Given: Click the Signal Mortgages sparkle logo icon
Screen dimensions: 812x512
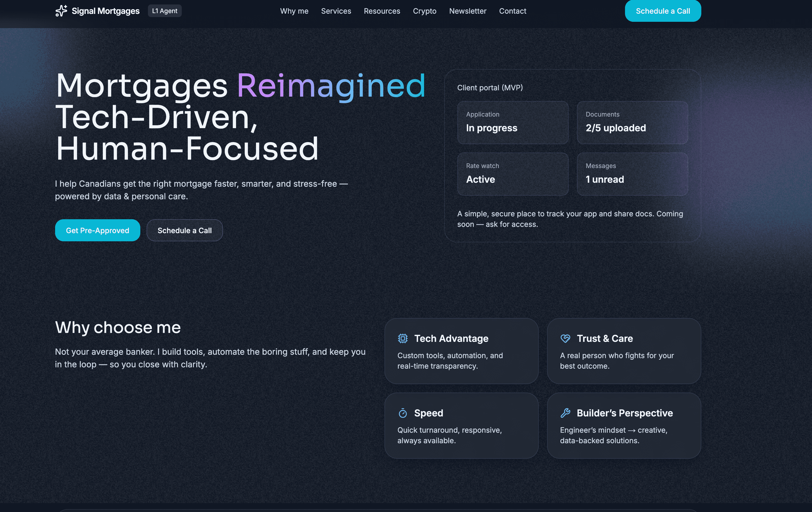Looking at the screenshot, I should click(x=61, y=11).
